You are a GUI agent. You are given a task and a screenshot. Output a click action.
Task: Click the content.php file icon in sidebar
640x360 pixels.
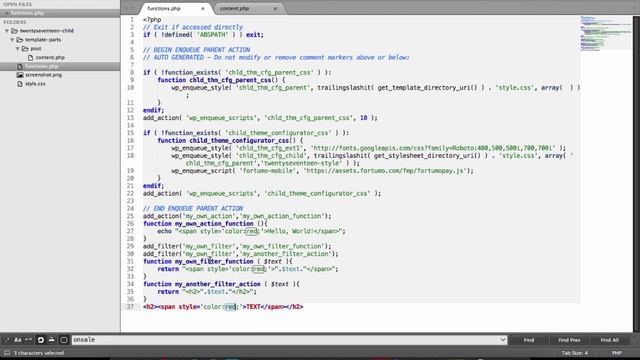click(x=30, y=58)
